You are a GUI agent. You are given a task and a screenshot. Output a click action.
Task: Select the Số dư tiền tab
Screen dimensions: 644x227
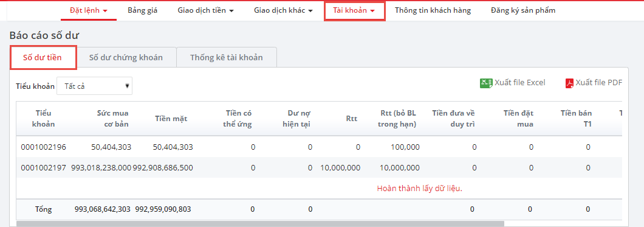pyautogui.click(x=43, y=57)
